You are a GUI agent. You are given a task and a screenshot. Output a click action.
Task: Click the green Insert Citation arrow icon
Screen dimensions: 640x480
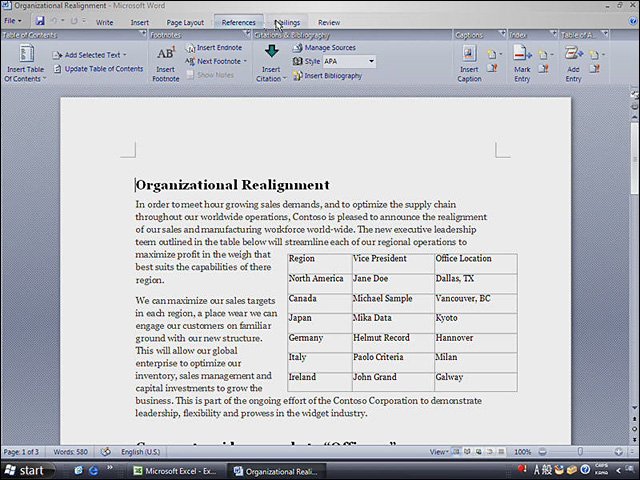click(271, 52)
